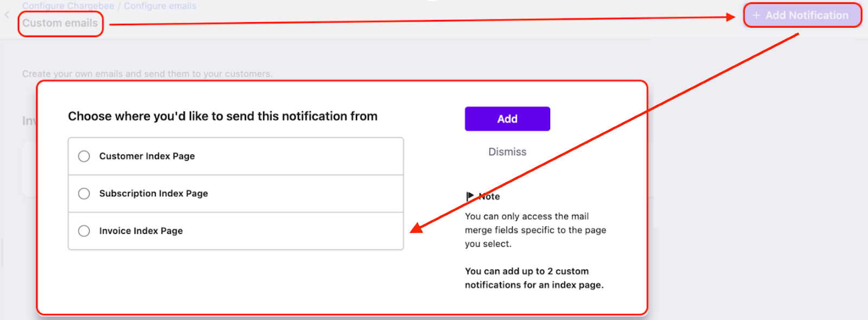Click the plus icon in Add Notification

click(756, 15)
